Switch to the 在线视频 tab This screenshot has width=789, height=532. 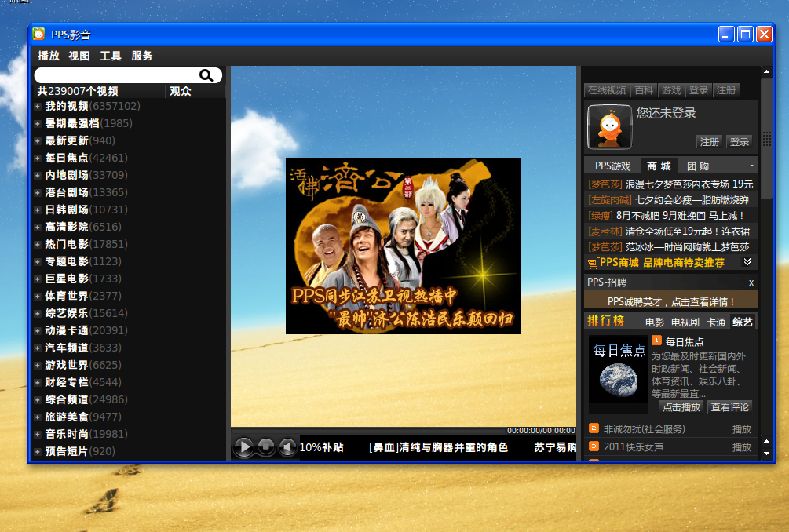click(x=607, y=90)
